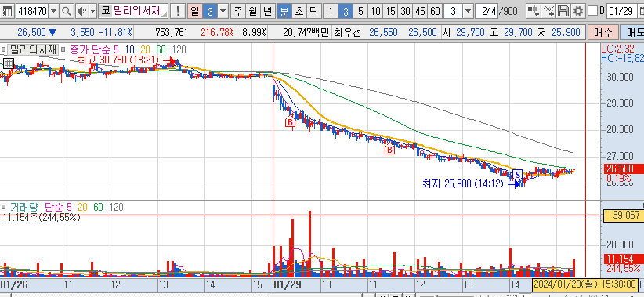Click the active 3-minute interval button
This screenshot has height=297, width=644.
346,11
